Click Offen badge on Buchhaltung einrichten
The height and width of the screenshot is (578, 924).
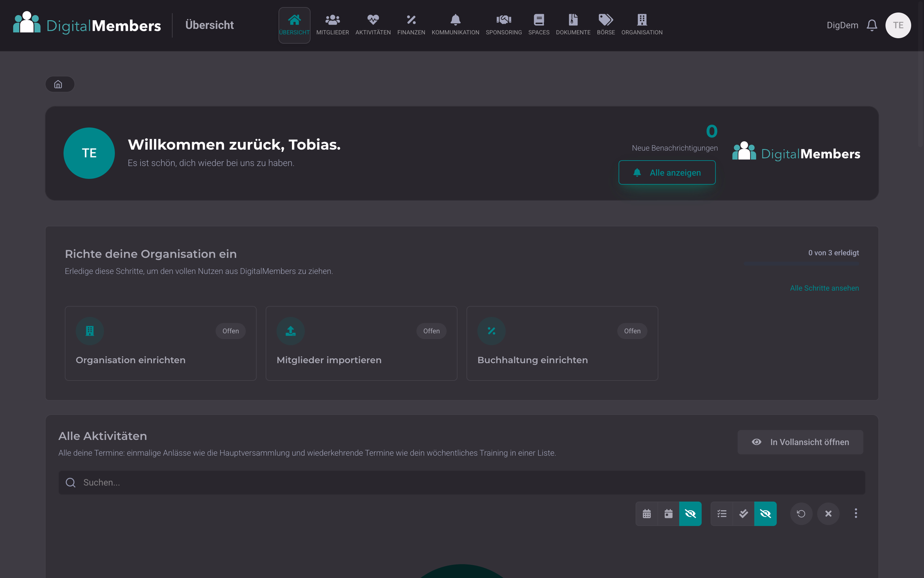click(632, 331)
